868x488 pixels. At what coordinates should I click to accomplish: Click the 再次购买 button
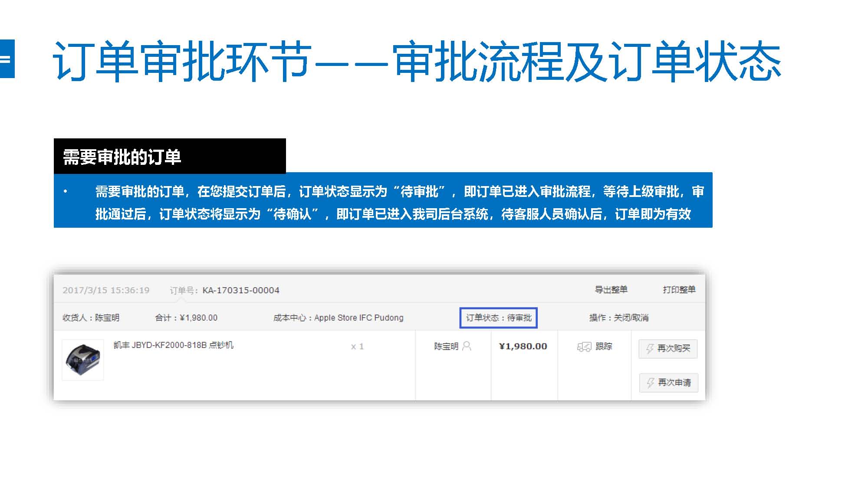click(x=668, y=348)
